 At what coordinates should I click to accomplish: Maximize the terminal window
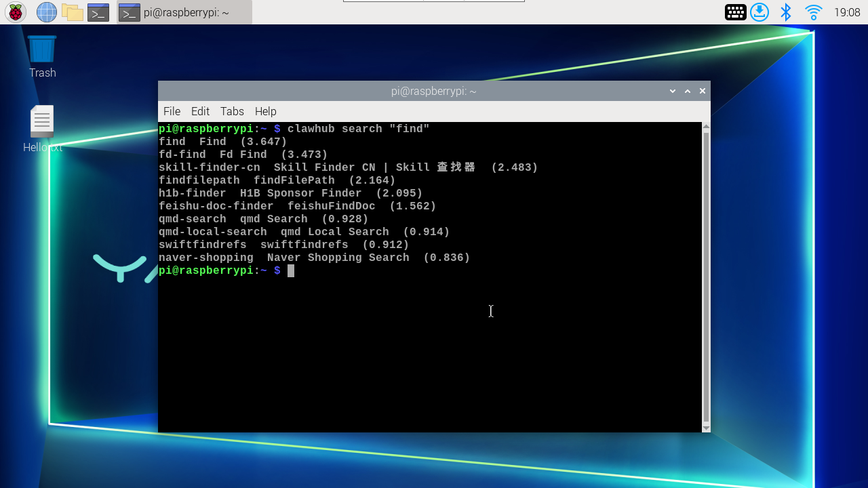[x=688, y=91]
